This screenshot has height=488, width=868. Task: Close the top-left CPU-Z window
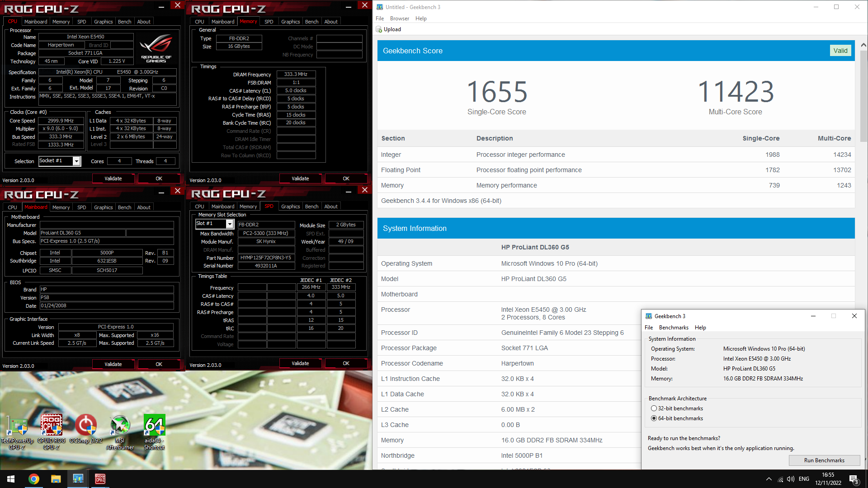click(x=178, y=5)
